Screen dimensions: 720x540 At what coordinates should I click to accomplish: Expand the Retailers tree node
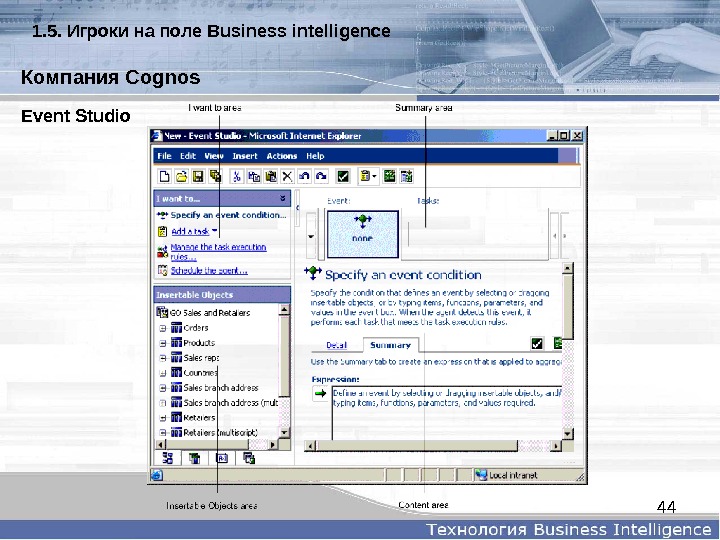point(163,418)
